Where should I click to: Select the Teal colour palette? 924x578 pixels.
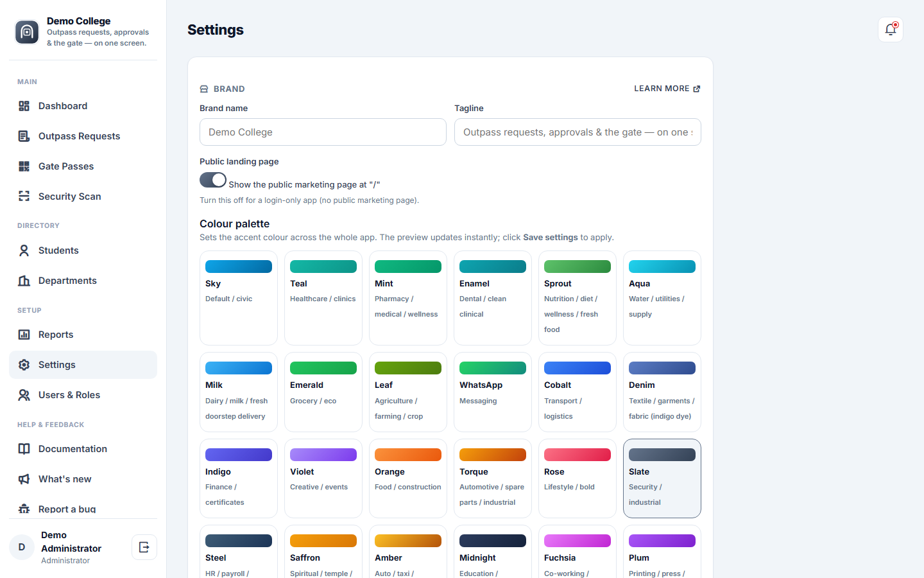(x=323, y=298)
